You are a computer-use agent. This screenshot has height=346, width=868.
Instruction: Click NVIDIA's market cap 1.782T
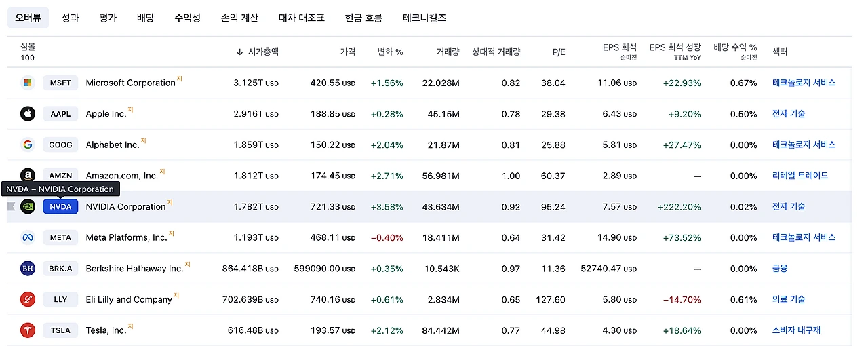pyautogui.click(x=256, y=206)
